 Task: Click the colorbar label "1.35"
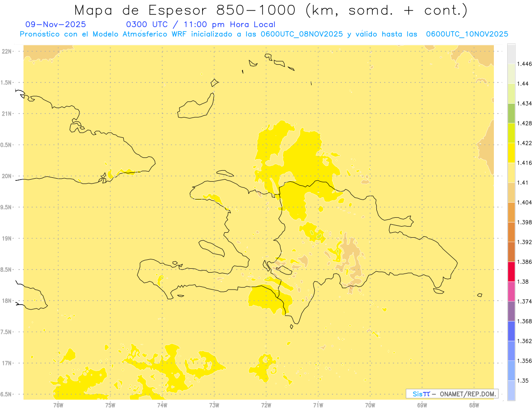(523, 380)
